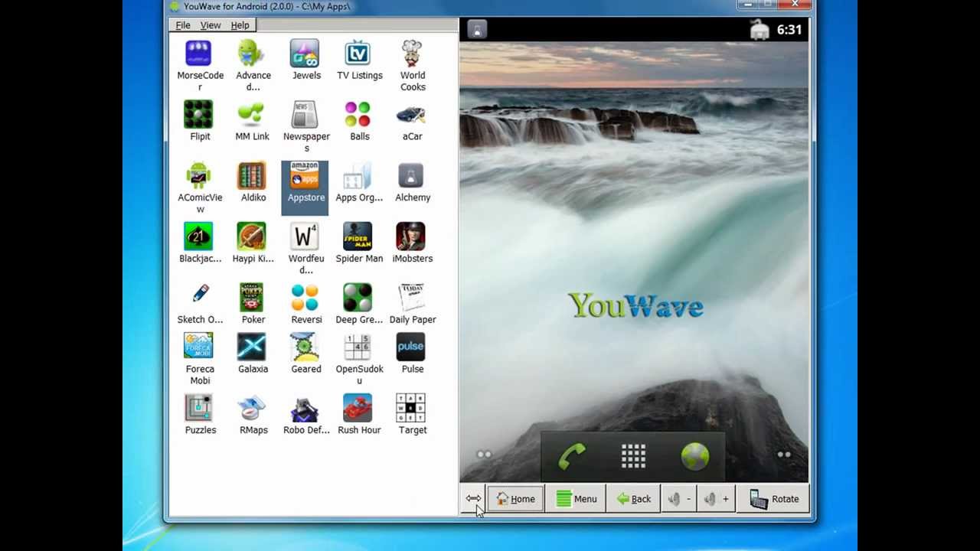Open the Jewels game icon

coord(305,54)
